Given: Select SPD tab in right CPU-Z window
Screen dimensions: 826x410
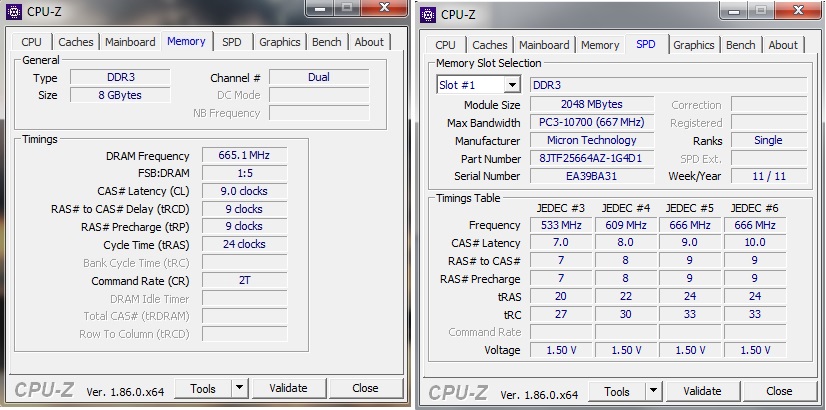Looking at the screenshot, I should click(646, 44).
